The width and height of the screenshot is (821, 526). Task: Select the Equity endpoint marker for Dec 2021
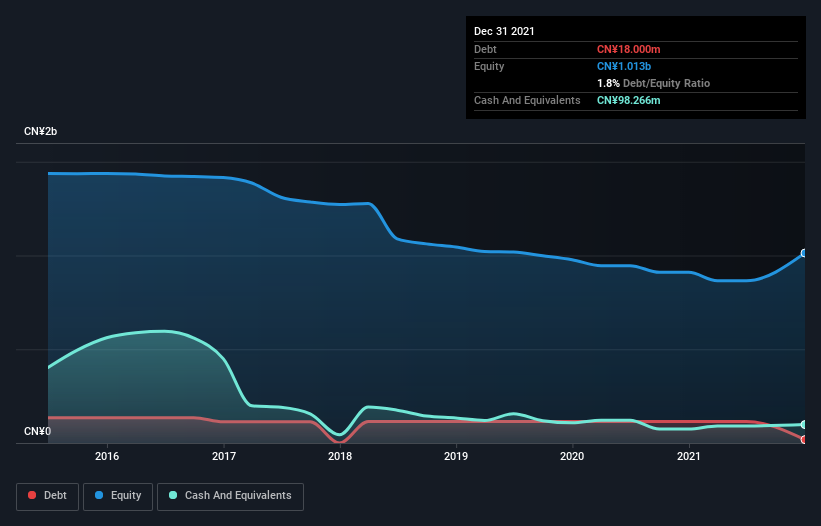click(804, 253)
